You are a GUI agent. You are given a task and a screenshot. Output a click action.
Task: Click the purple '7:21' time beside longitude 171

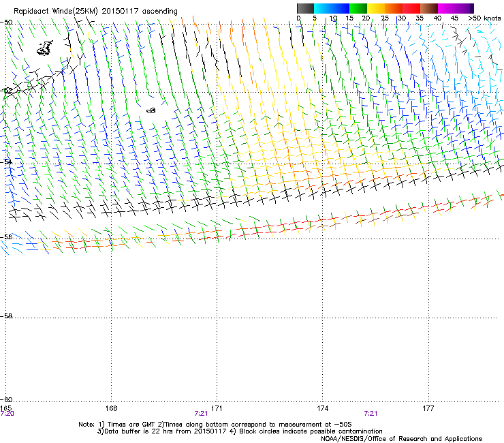pos(201,414)
